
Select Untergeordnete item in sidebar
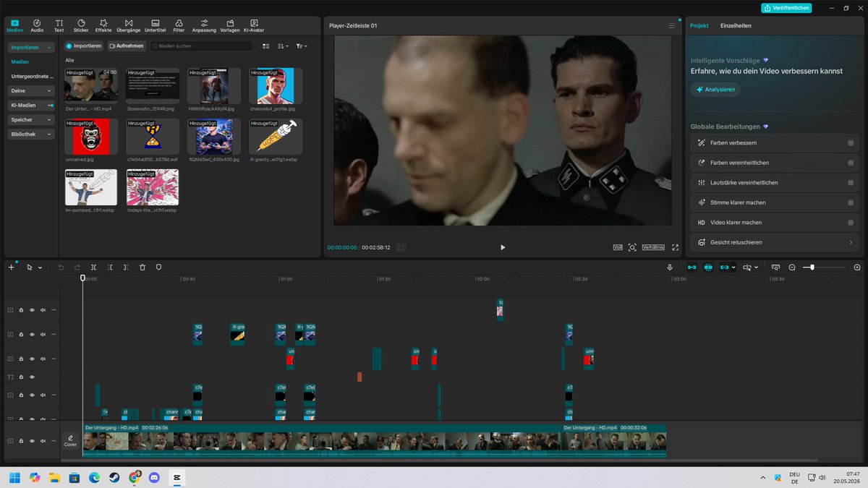(31, 76)
